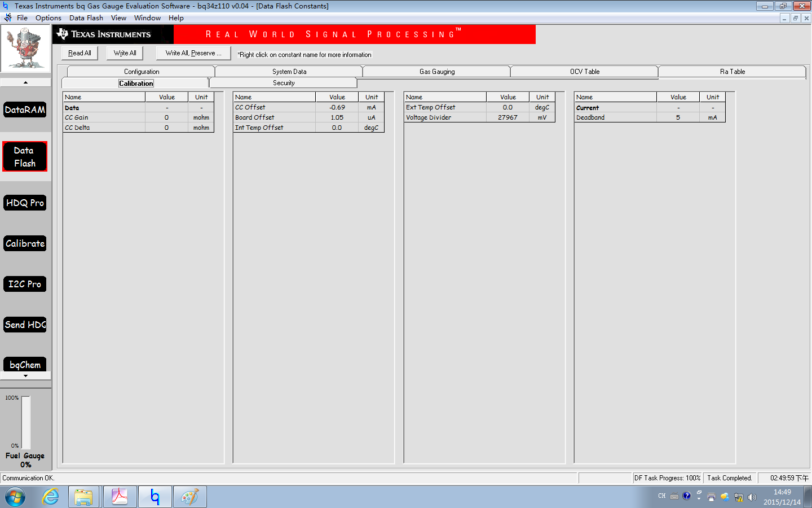Click the Read All button
Screen dimensions: 812x508
point(80,53)
